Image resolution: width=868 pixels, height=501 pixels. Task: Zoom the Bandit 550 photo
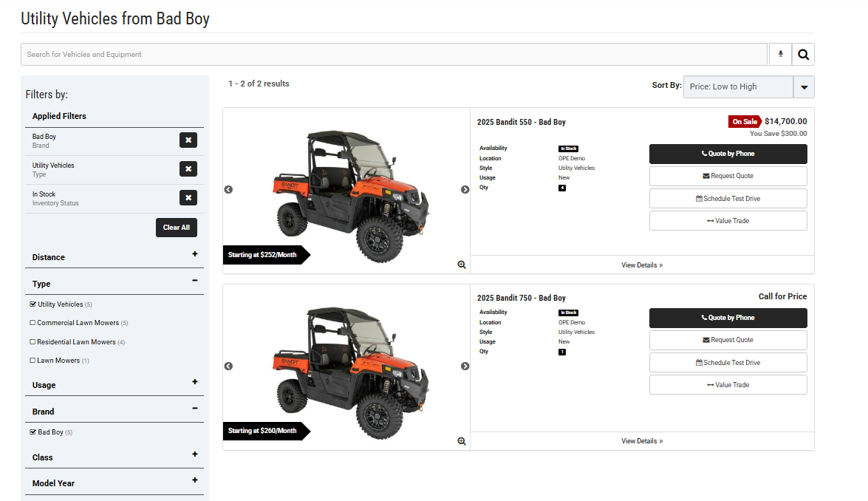[462, 265]
